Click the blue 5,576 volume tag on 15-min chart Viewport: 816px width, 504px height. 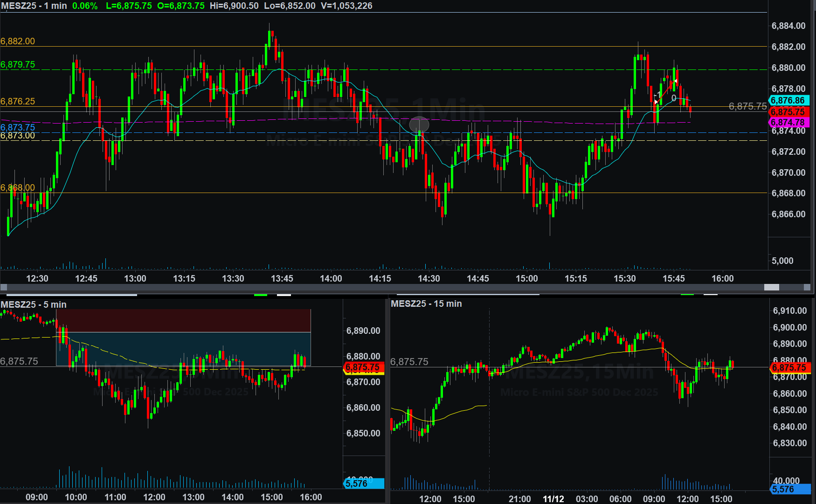790,489
